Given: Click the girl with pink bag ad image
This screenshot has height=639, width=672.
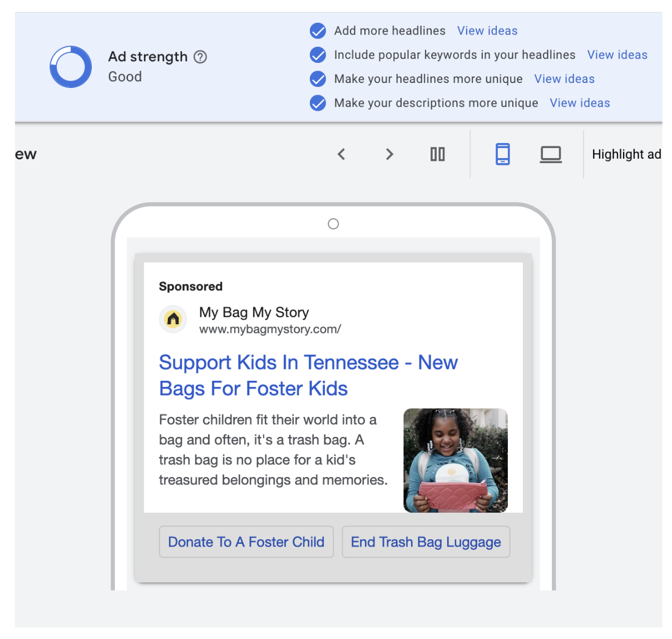Looking at the screenshot, I should (x=456, y=460).
